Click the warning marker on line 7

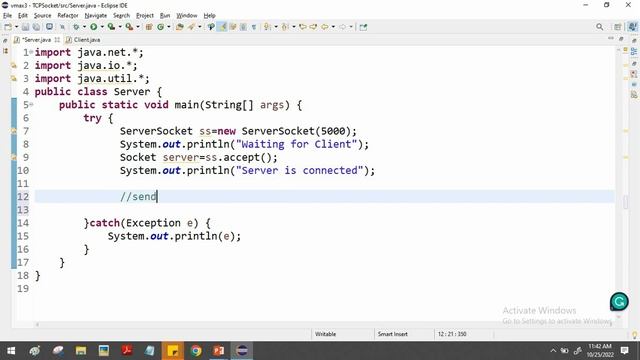14,131
